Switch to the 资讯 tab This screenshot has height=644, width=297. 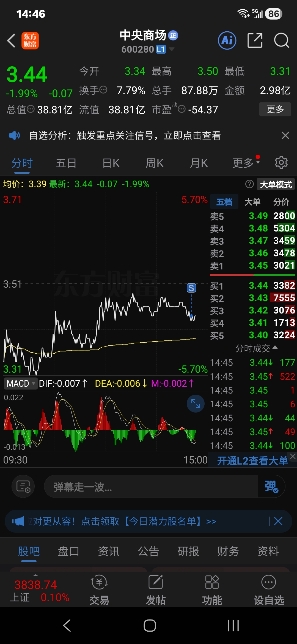click(x=109, y=551)
